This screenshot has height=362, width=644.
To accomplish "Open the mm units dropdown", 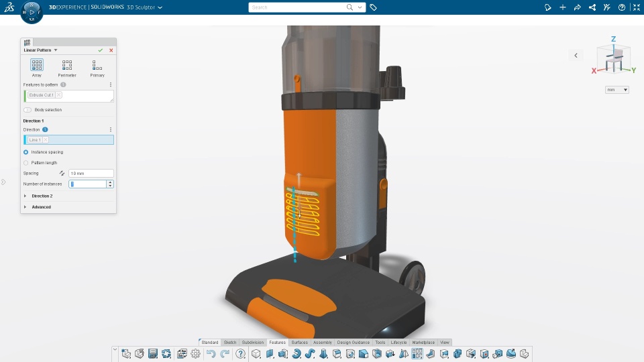I will tap(617, 90).
